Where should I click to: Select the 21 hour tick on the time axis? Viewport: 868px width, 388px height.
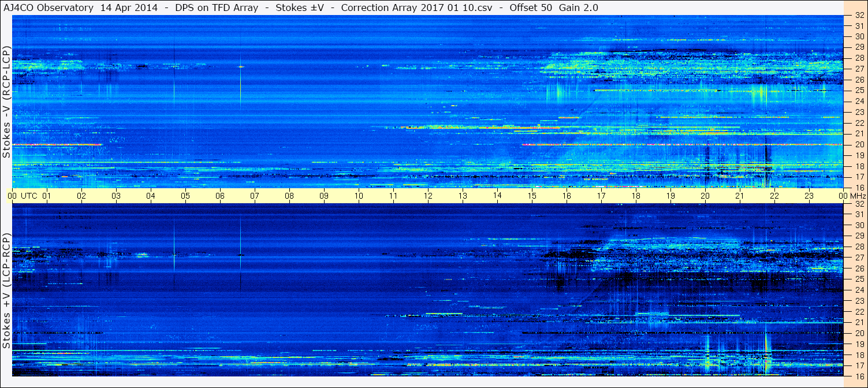(x=740, y=196)
